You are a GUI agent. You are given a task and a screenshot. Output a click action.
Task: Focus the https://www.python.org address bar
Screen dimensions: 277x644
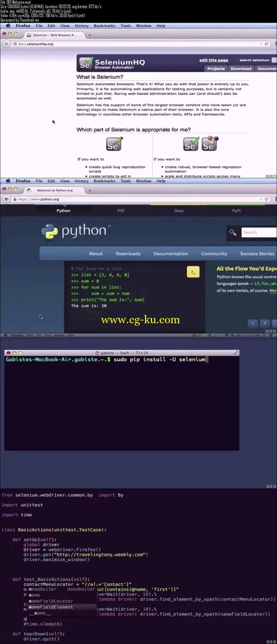point(140,199)
